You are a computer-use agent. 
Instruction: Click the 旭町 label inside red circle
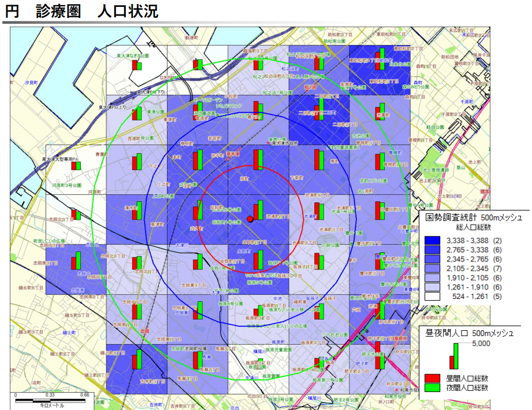244,179
